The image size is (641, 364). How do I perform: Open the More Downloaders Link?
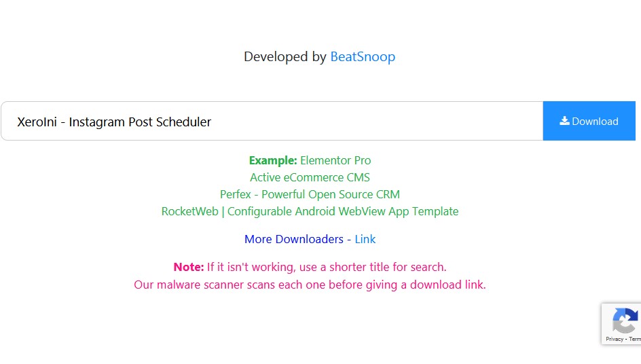click(365, 239)
